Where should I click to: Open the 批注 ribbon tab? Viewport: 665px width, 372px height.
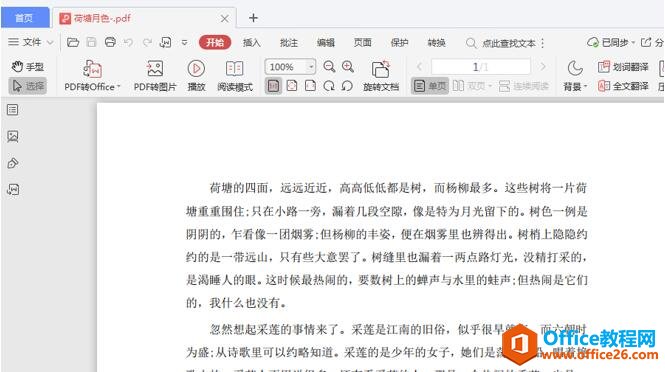(288, 42)
